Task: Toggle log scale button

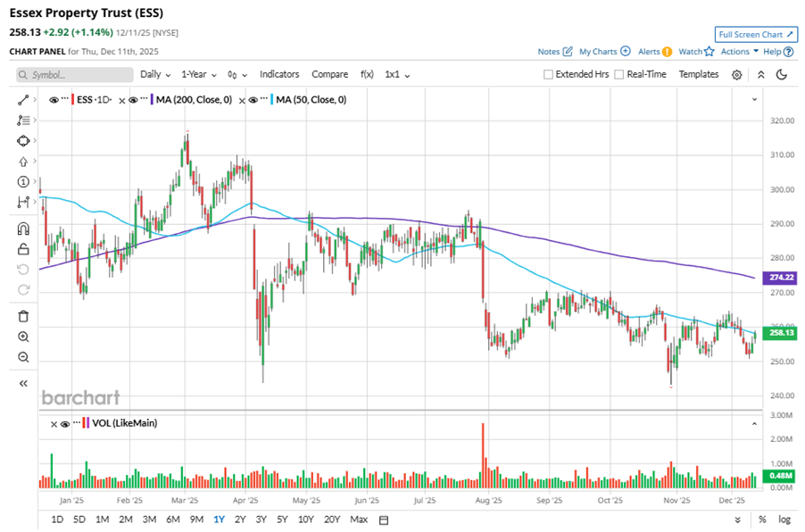Action: point(784,520)
